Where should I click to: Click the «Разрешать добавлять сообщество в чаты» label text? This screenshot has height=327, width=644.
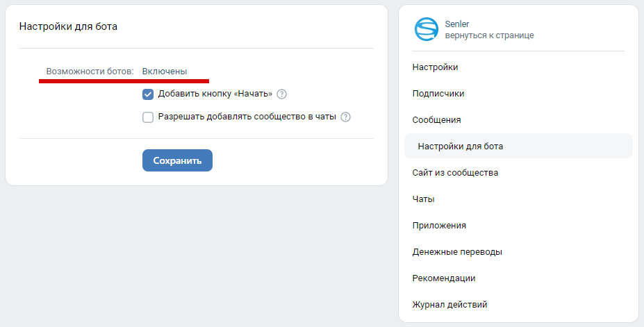point(247,117)
